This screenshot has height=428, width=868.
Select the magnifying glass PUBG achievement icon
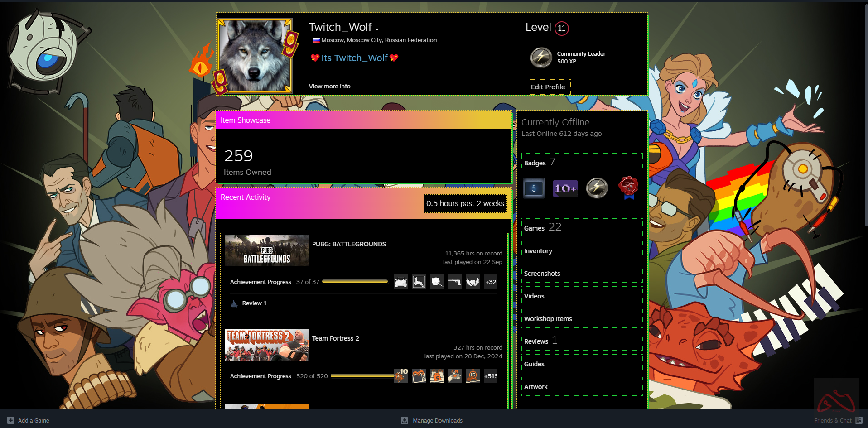437,282
